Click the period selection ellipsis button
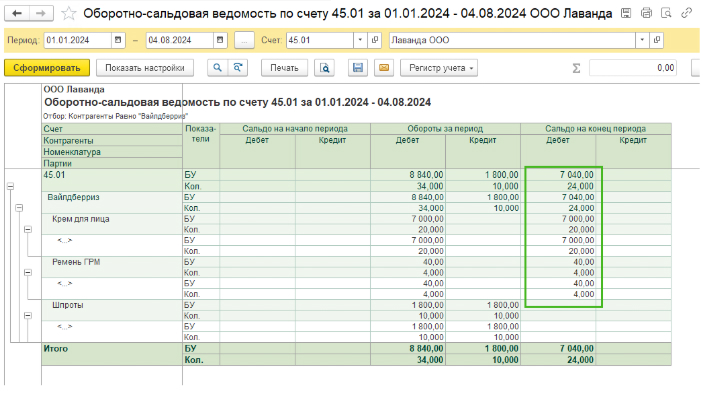Viewport: 703px width, 393px height. point(244,40)
